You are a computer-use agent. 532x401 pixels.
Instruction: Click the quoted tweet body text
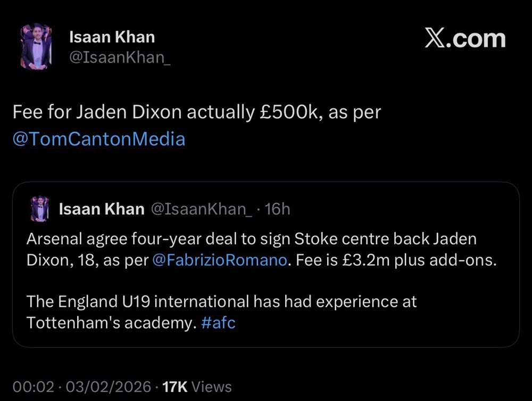250,249
